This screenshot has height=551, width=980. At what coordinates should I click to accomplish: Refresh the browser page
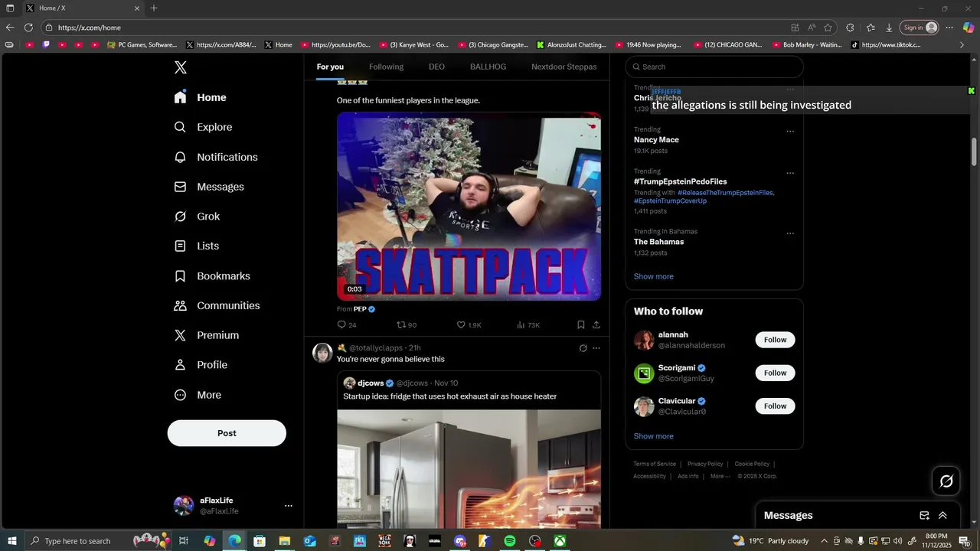(x=28, y=28)
